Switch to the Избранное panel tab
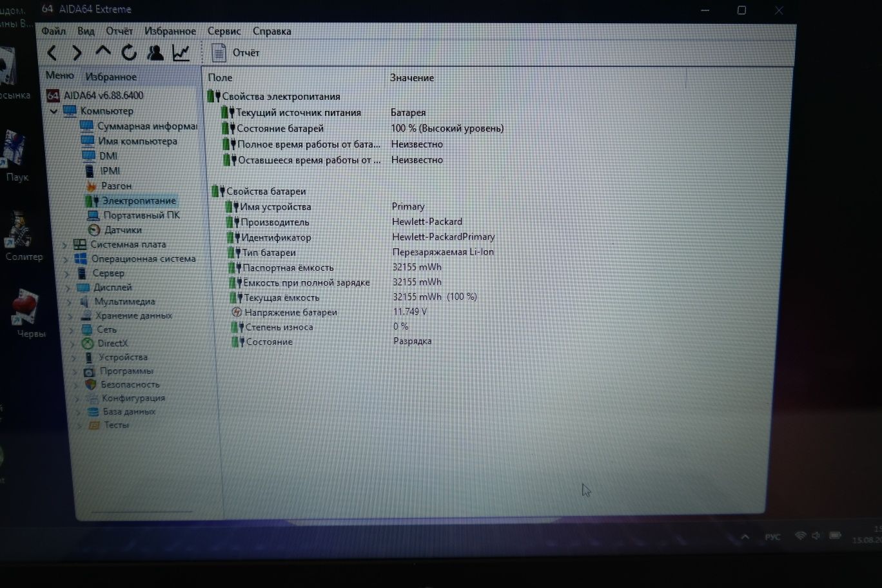882x588 pixels. coord(111,77)
